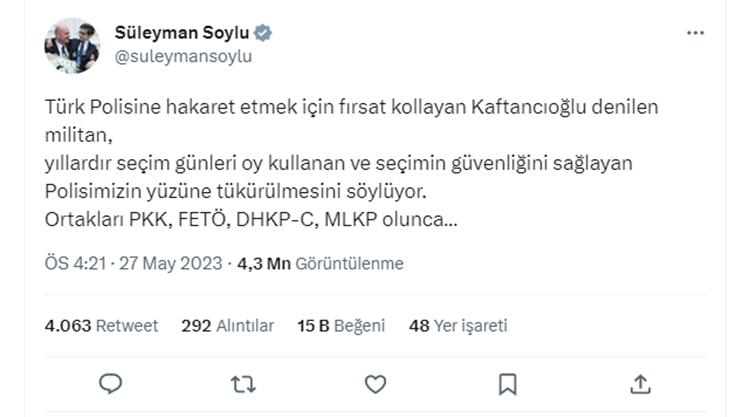Click the blue verified badge
Screen dimensions: 750x417
(263, 33)
